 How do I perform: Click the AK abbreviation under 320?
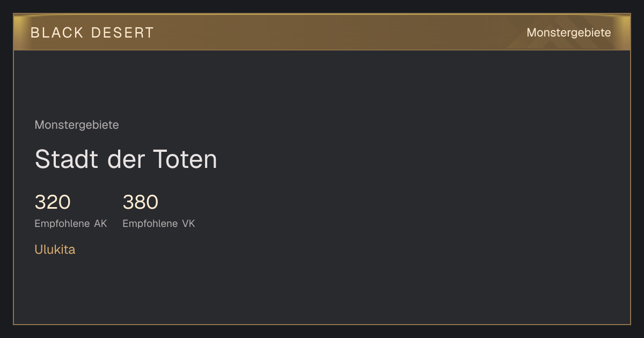pyautogui.click(x=101, y=224)
